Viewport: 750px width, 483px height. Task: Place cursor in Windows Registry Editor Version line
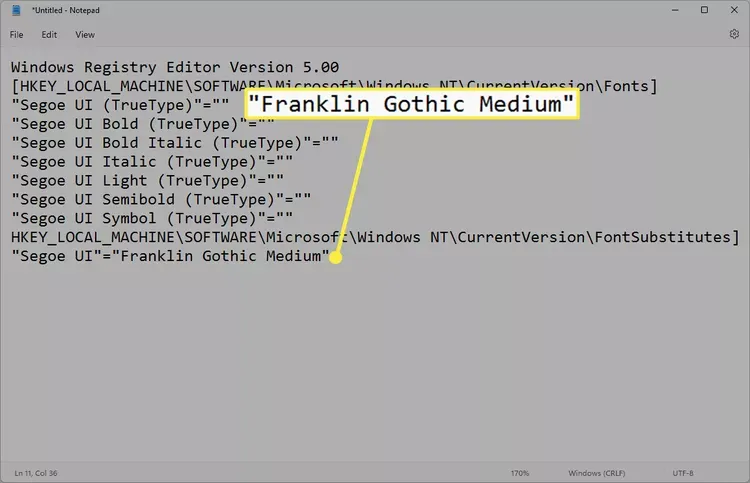coord(175,67)
